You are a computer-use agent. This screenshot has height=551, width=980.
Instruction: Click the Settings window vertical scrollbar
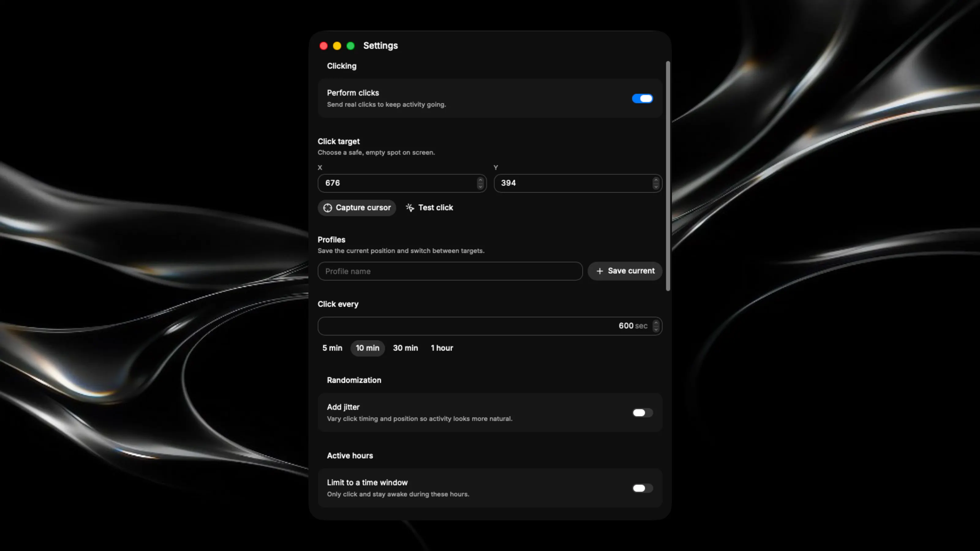668,176
